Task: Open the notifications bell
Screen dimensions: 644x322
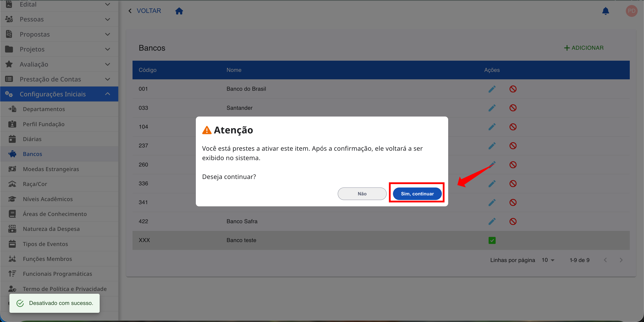Action: point(605,11)
